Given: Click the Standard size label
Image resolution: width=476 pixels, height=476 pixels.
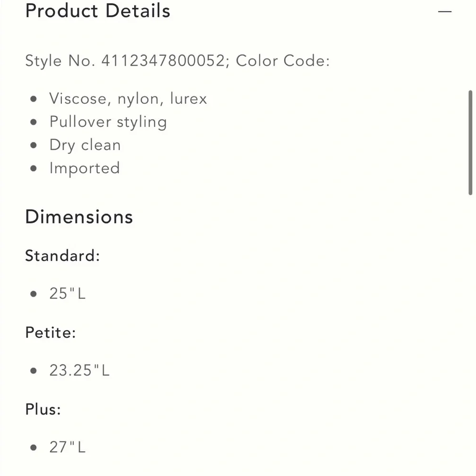Looking at the screenshot, I should 62,256.
